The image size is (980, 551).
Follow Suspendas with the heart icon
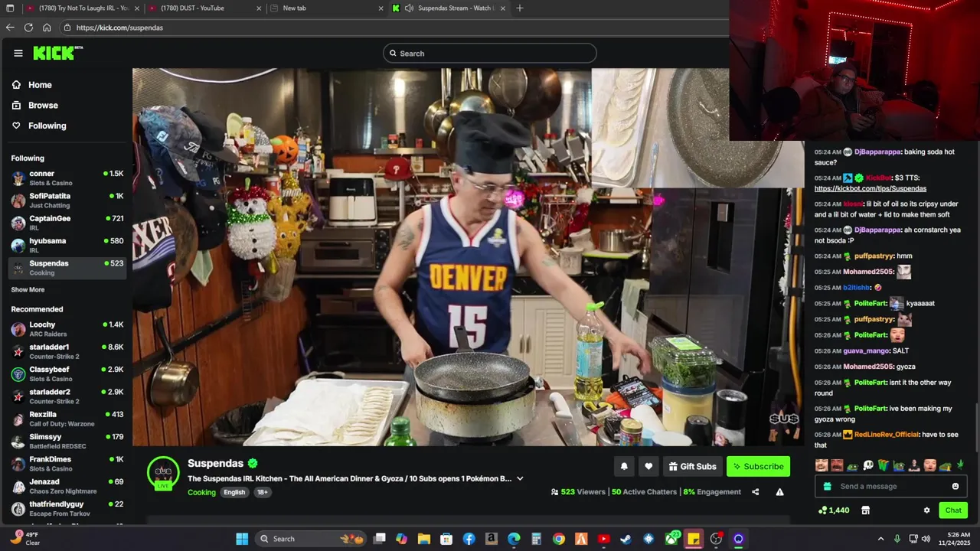(x=648, y=466)
